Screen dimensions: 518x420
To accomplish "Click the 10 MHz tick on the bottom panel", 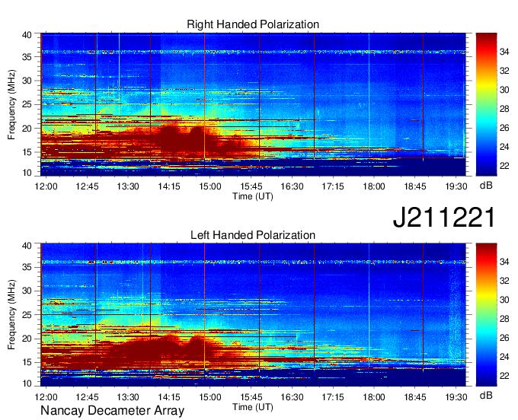I will point(27,383).
